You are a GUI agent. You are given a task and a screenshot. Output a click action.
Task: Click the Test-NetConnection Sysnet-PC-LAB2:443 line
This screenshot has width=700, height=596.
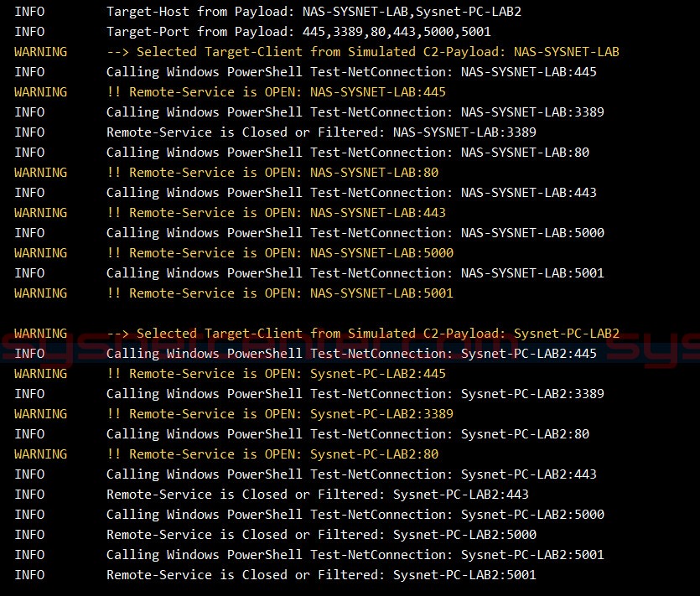[x=305, y=474]
